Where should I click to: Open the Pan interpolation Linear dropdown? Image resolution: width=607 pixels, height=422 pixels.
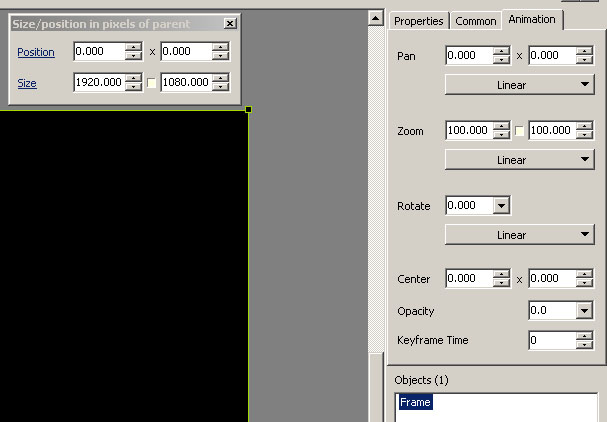(x=519, y=85)
